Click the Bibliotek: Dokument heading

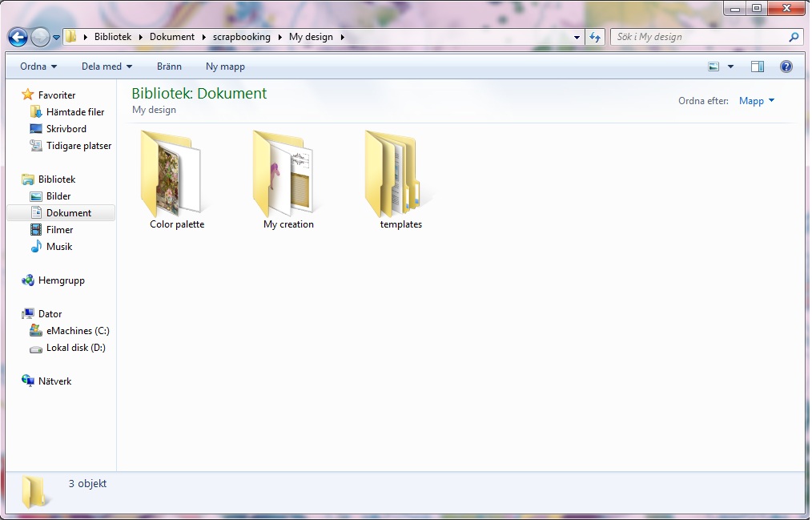click(x=199, y=93)
